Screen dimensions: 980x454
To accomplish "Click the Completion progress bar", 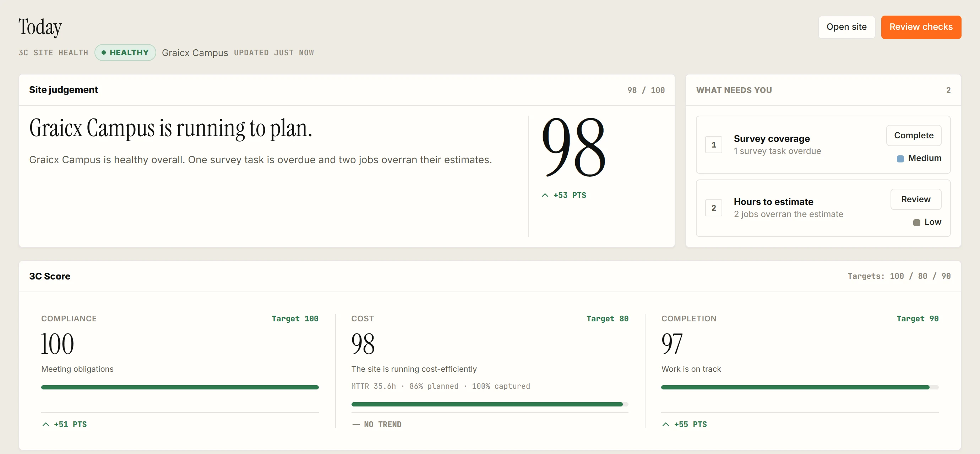I will pyautogui.click(x=800, y=387).
